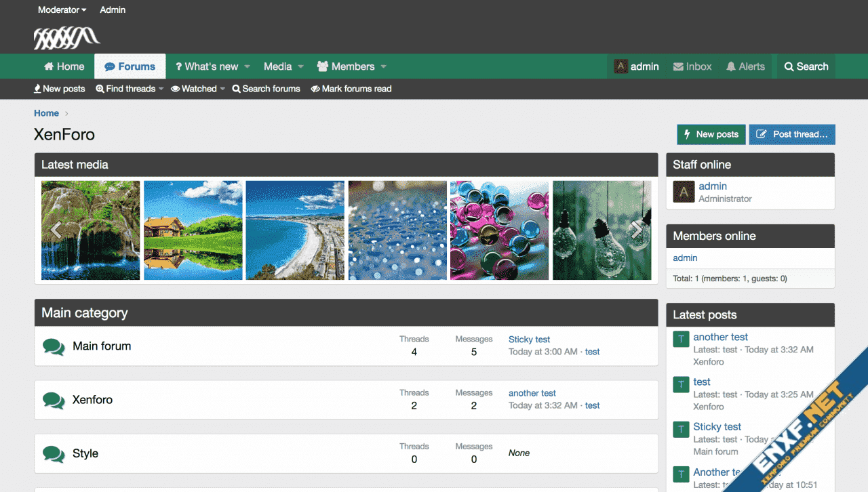Click the New posts green button

[x=711, y=134]
